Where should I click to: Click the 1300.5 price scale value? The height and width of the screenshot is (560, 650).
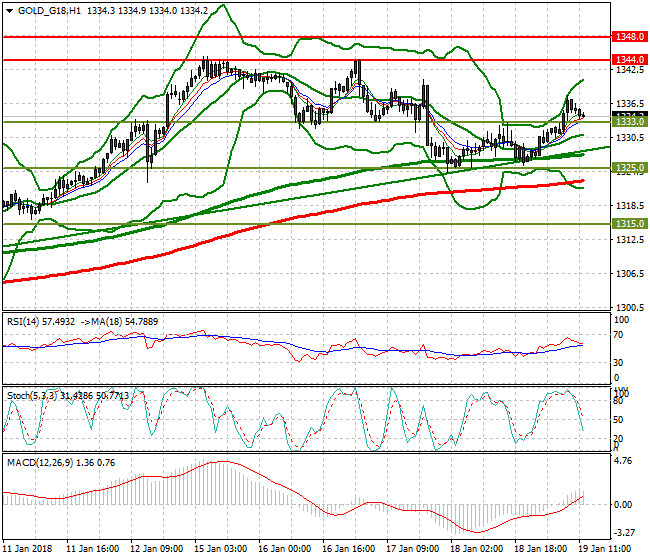[x=630, y=308]
